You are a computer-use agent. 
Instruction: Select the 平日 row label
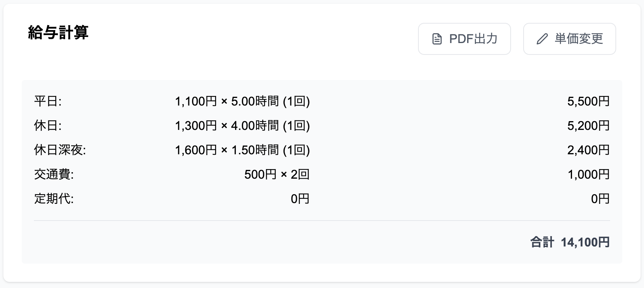pyautogui.click(x=48, y=101)
